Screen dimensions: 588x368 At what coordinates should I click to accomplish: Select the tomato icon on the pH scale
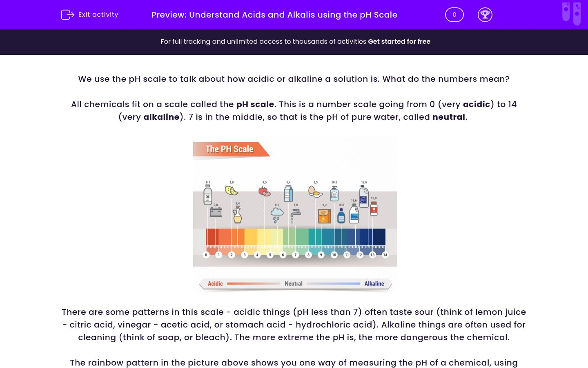click(263, 191)
